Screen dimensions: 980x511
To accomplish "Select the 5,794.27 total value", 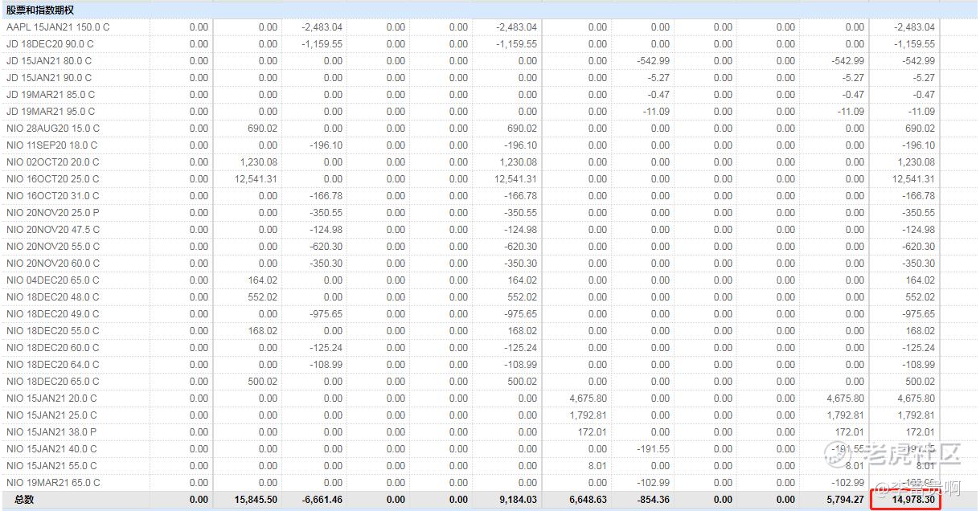I will point(845,500).
